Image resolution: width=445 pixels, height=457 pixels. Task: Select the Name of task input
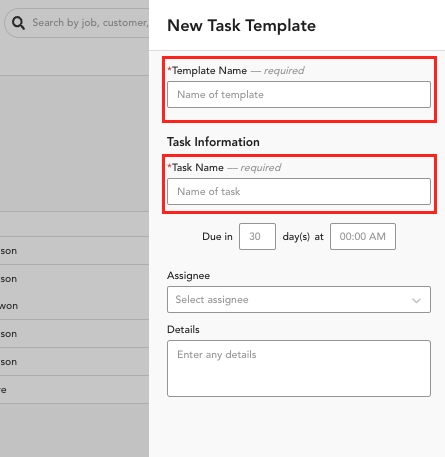[299, 192]
